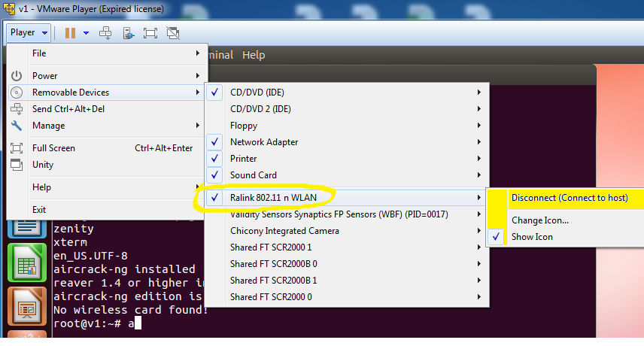Expand CD/DVD (IDE) submenu arrow
Screen dimensions: 644x346
[x=479, y=93]
